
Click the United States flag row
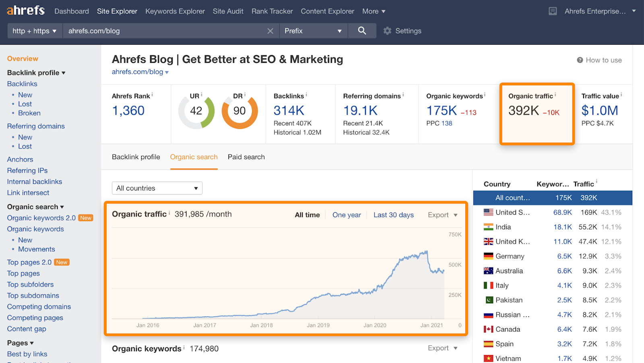(488, 212)
